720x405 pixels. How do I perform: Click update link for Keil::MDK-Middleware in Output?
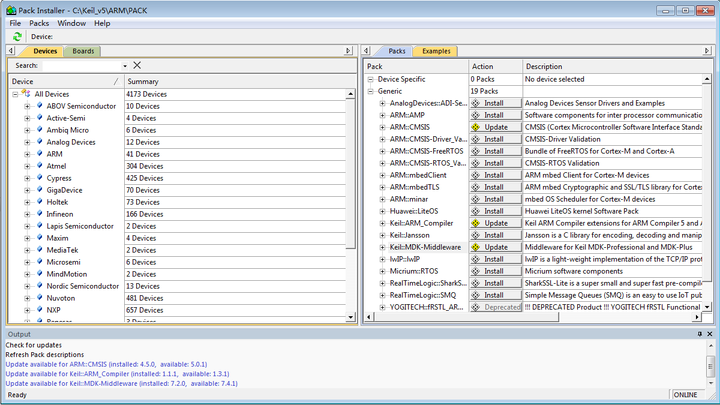point(122,383)
